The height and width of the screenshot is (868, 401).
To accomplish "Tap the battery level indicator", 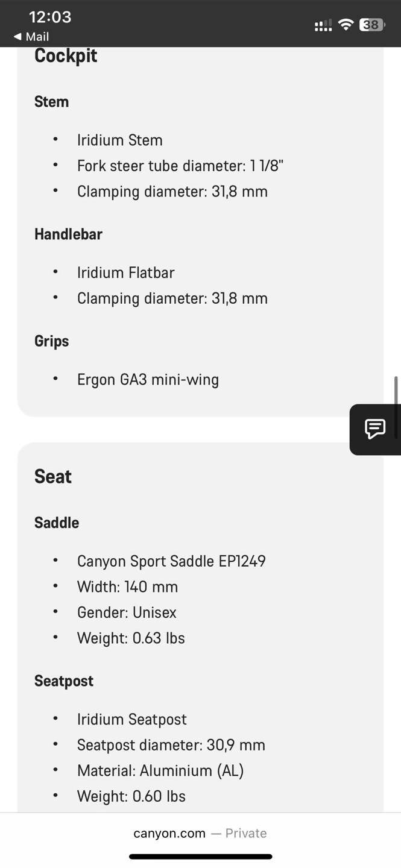I will click(x=371, y=25).
